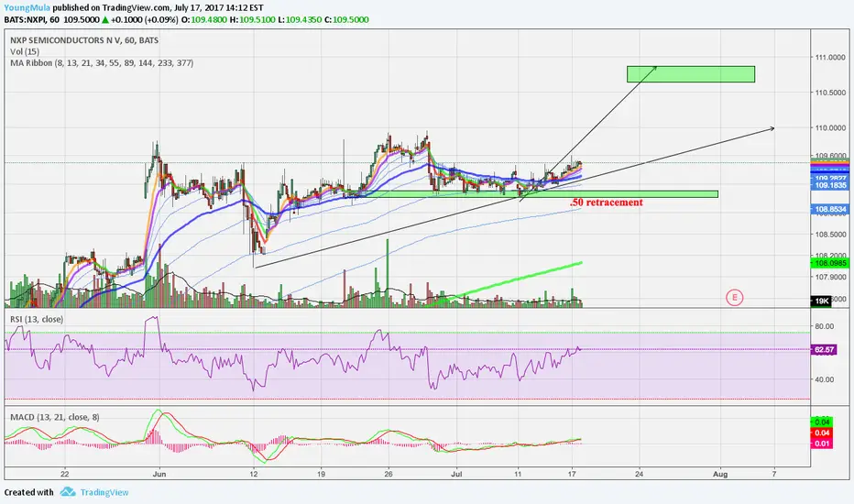The image size is (854, 504).
Task: Click the 110.0000 price axis label
Action: (x=830, y=128)
